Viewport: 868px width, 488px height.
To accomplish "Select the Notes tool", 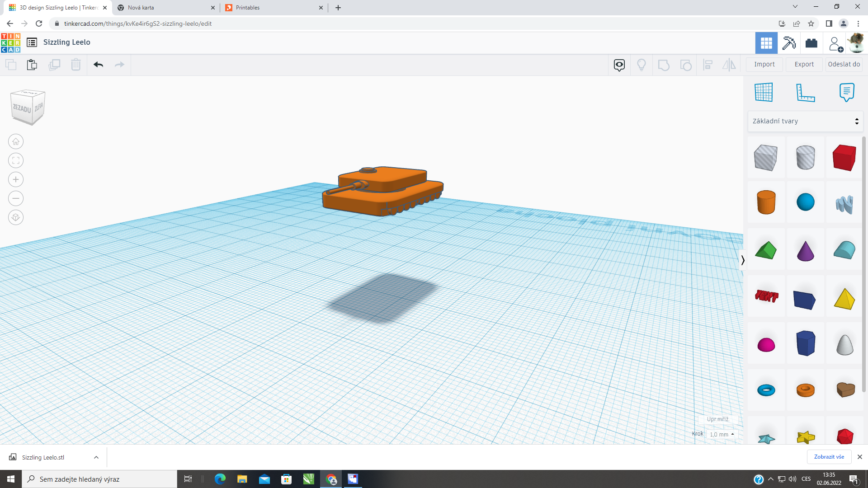I will [847, 92].
